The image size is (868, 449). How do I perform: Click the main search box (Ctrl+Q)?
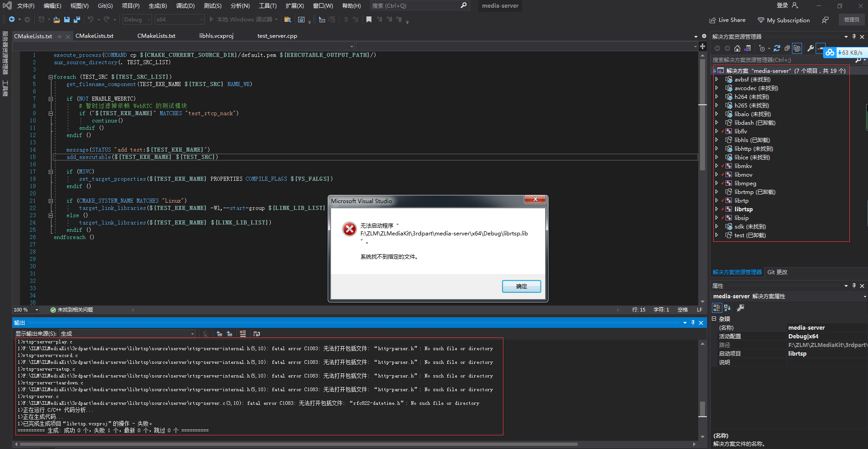coord(419,6)
